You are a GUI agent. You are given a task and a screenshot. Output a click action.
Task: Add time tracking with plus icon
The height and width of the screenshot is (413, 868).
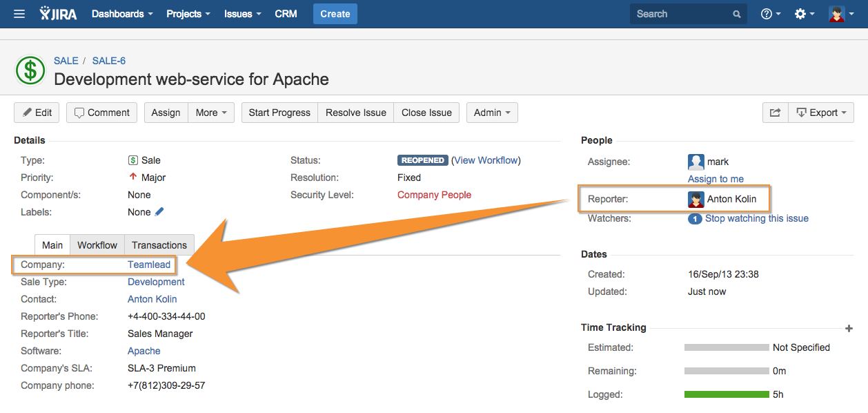(849, 329)
